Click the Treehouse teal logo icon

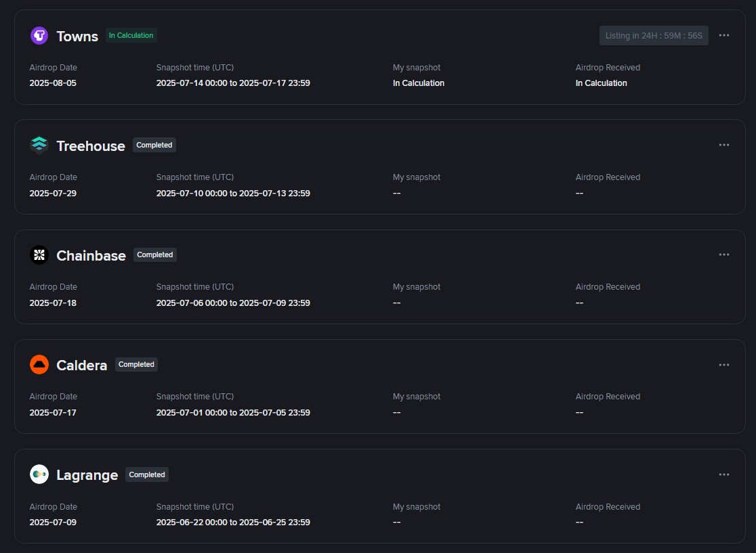[x=39, y=145]
